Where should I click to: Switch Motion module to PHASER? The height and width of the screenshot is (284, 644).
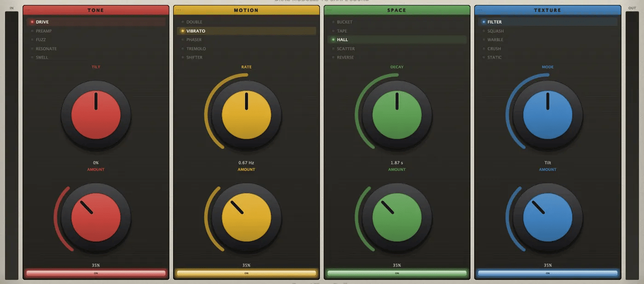click(x=247, y=40)
